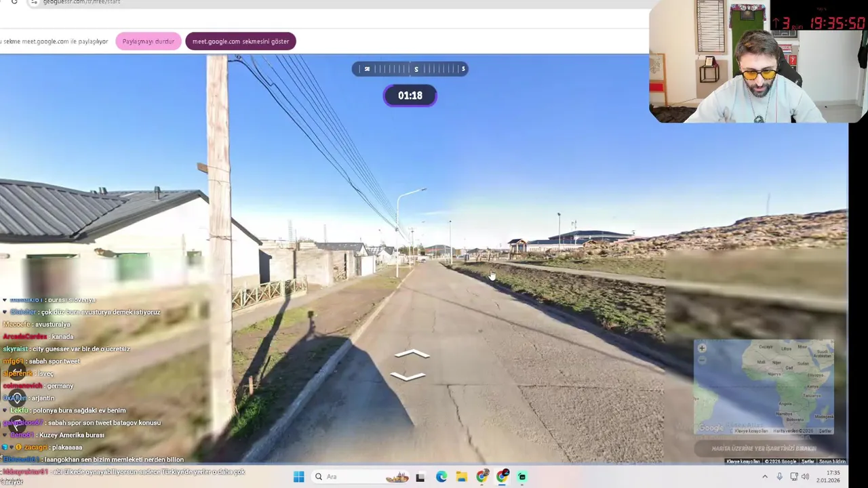868x488 pixels.
Task: Click the chat message 'isveç'
Action: click(x=45, y=373)
